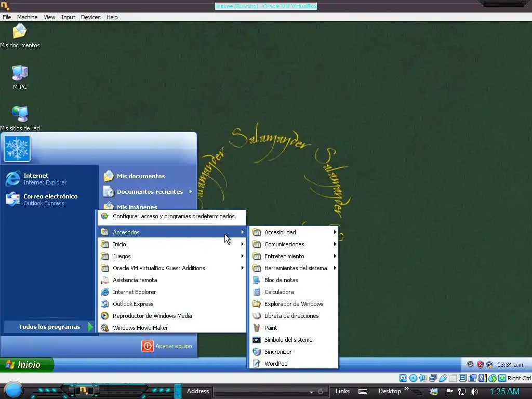Viewport: 532px width, 399px height.
Task: Select the Mi PC desktop icon
Action: click(20, 77)
